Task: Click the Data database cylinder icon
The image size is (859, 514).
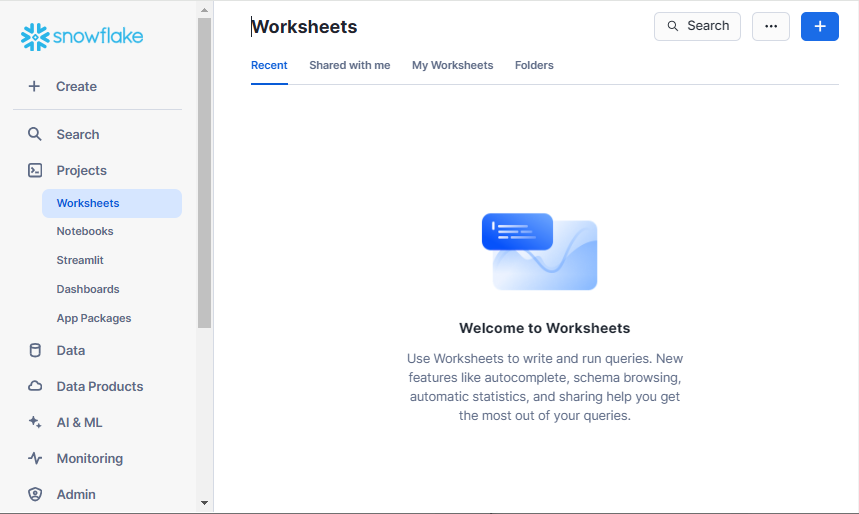Action: tap(35, 350)
